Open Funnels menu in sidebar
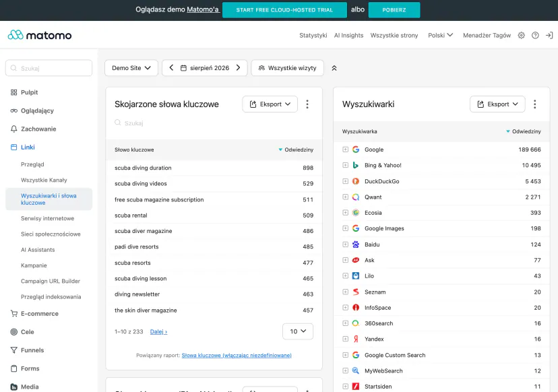558x392 pixels. 32,350
